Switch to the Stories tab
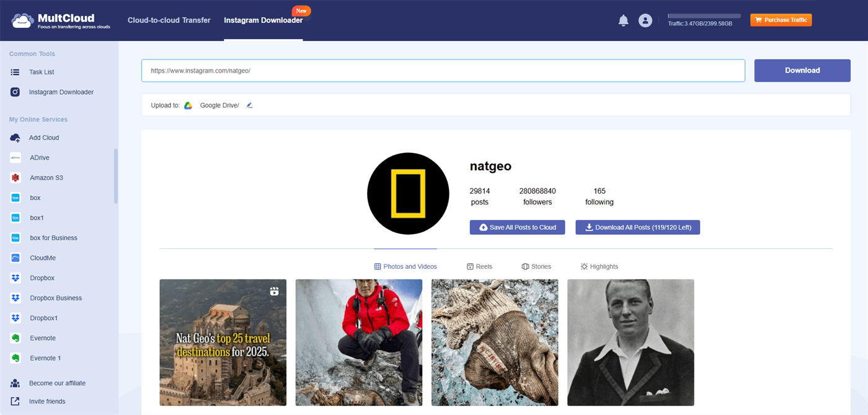The height and width of the screenshot is (415, 868). tap(536, 266)
